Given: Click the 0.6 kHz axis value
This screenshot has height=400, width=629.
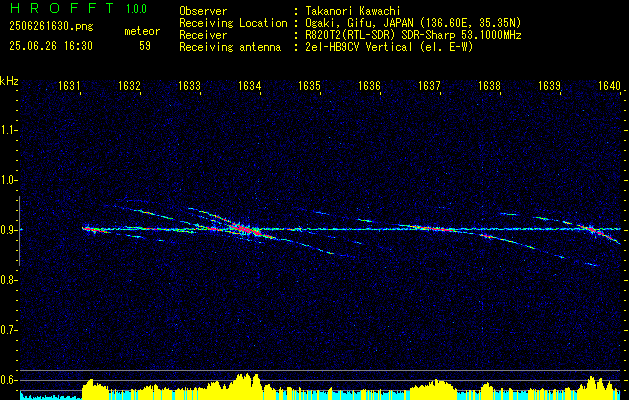Looking at the screenshot, I should (8, 380).
